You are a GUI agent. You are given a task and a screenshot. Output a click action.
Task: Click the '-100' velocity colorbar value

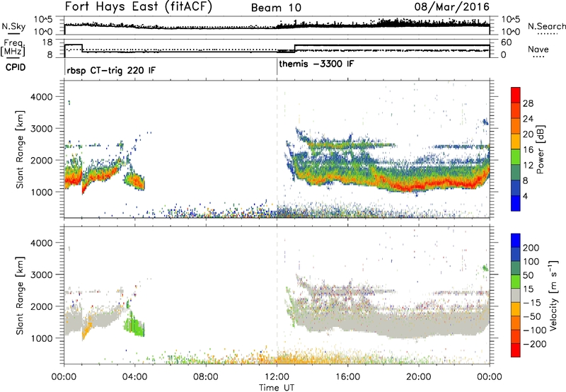coord(535,330)
